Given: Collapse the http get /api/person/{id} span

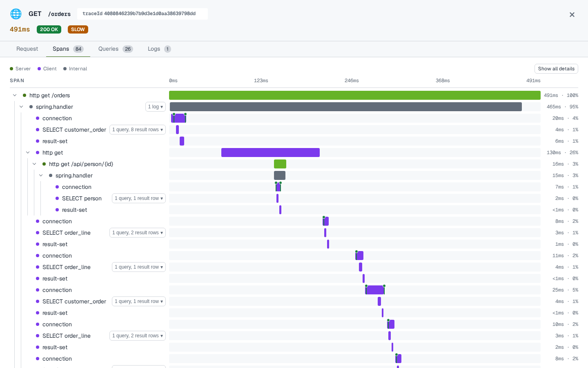Looking at the screenshot, I should [x=34, y=164].
